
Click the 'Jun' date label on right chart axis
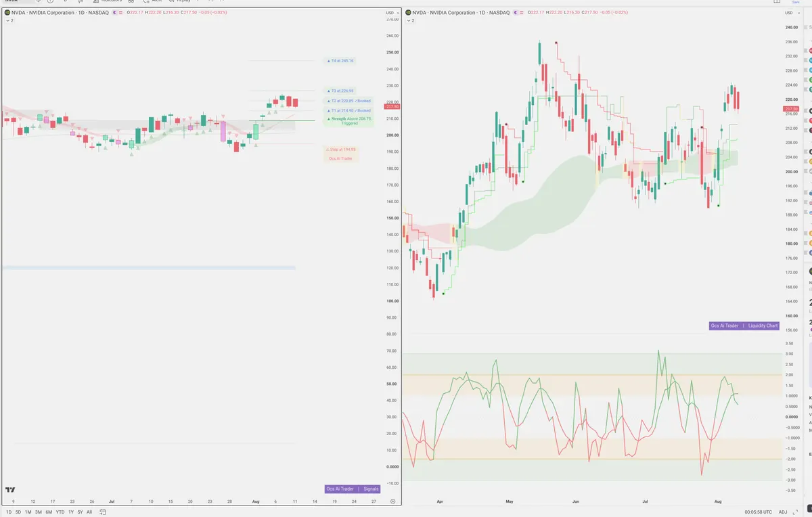point(576,501)
